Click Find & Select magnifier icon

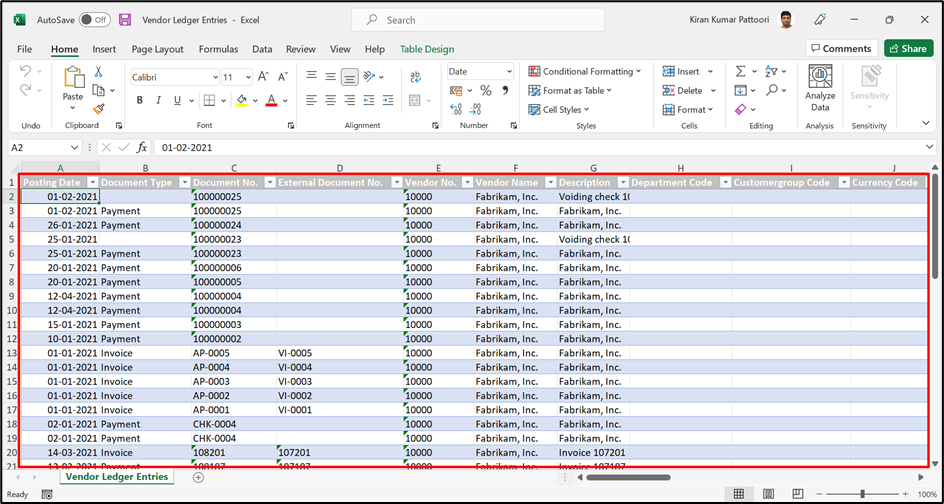(x=772, y=90)
